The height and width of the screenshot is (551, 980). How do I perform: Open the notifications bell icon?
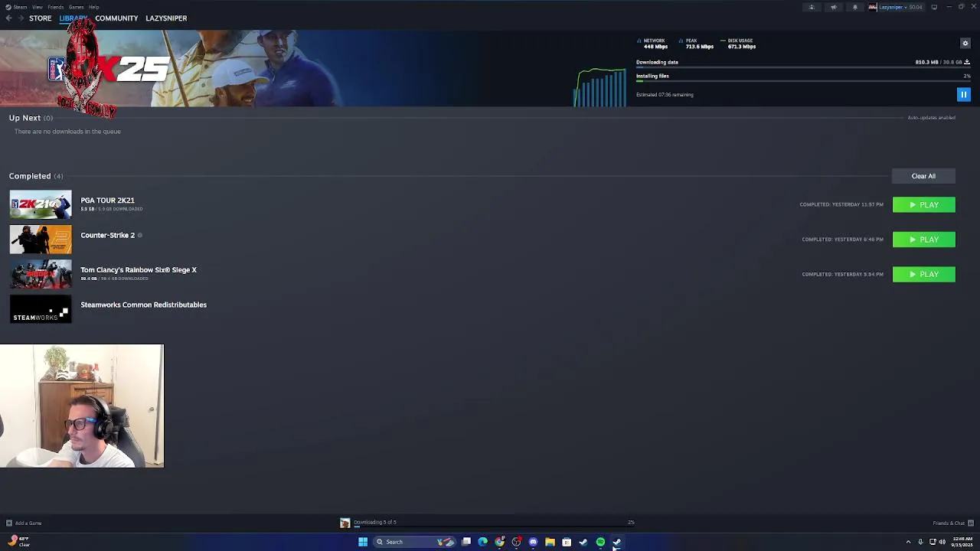855,7
